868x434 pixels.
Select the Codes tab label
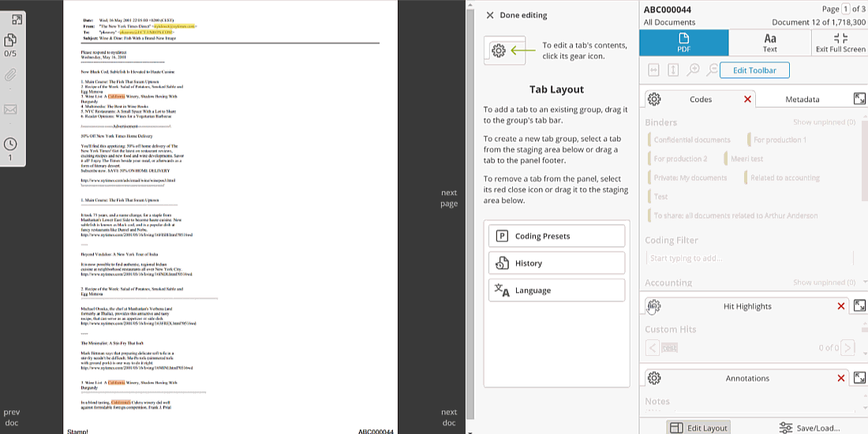(701, 99)
